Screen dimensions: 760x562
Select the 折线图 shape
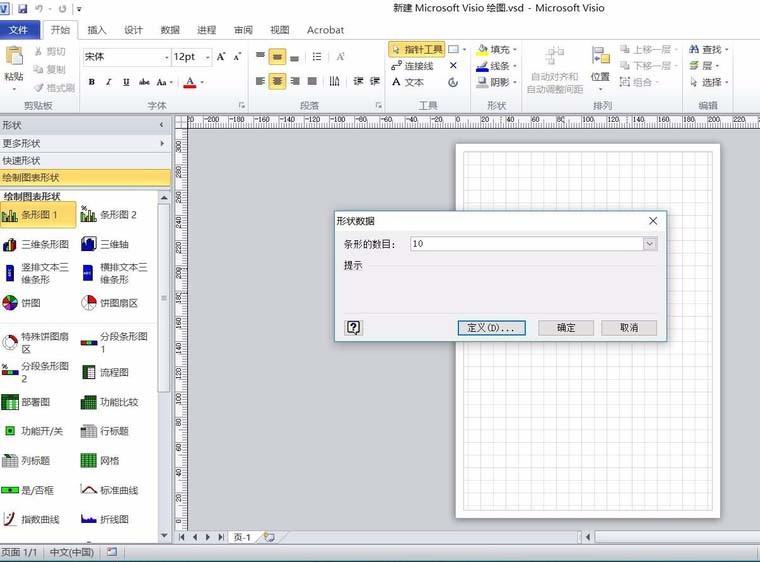click(x=105, y=519)
